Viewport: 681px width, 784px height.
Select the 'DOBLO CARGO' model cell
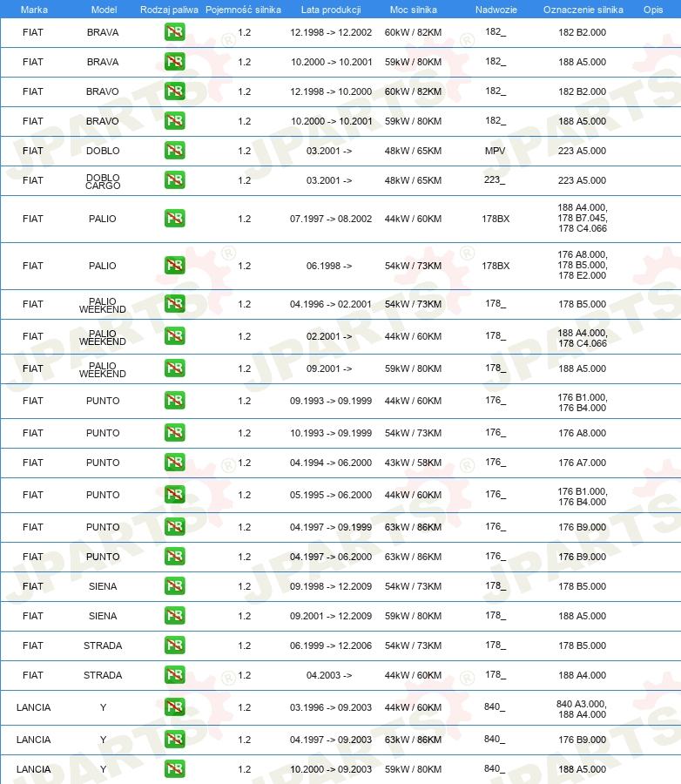(x=103, y=181)
